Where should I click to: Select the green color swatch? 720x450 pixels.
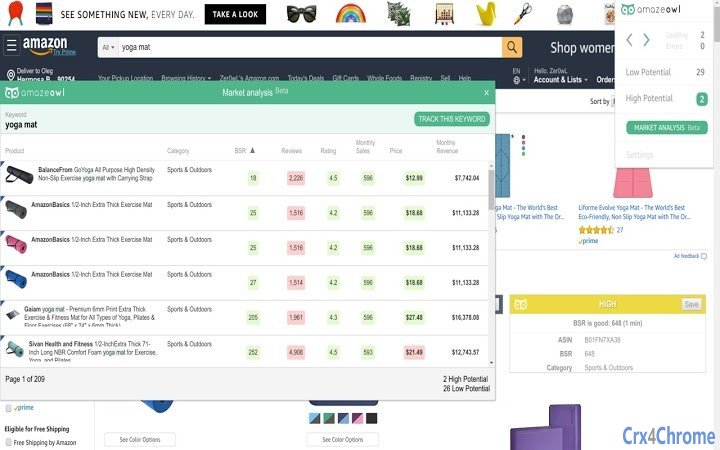[329, 418]
